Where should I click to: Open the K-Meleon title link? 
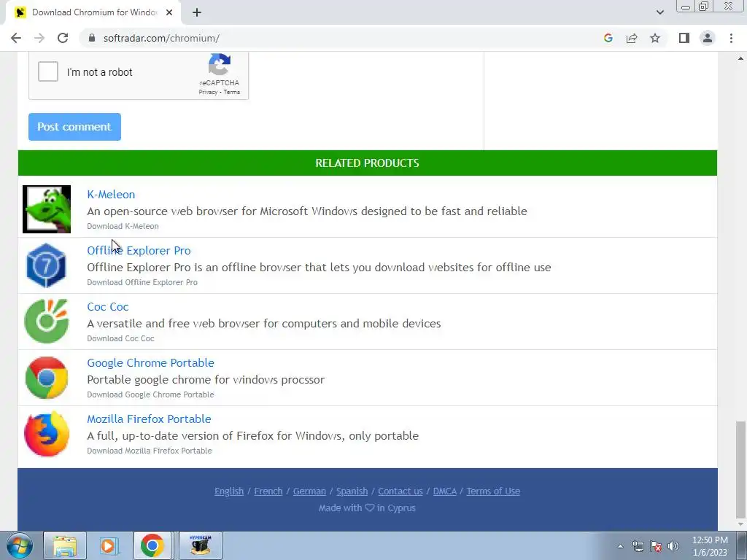click(x=111, y=194)
